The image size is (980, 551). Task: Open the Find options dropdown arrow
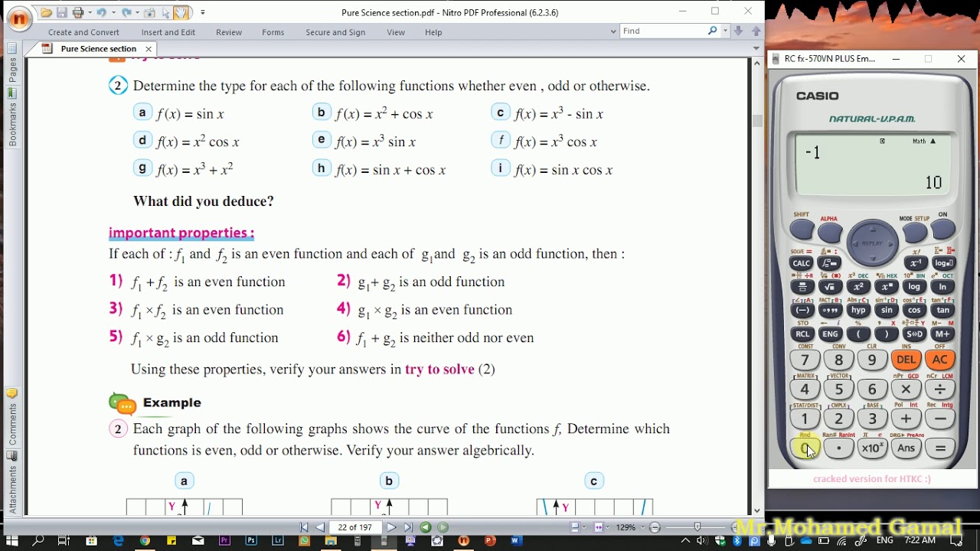[x=724, y=31]
